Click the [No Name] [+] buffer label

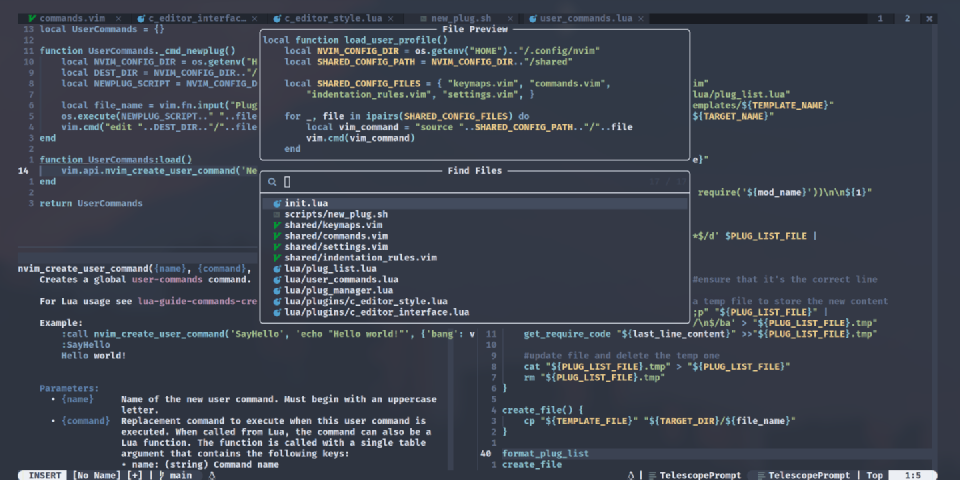[x=108, y=475]
